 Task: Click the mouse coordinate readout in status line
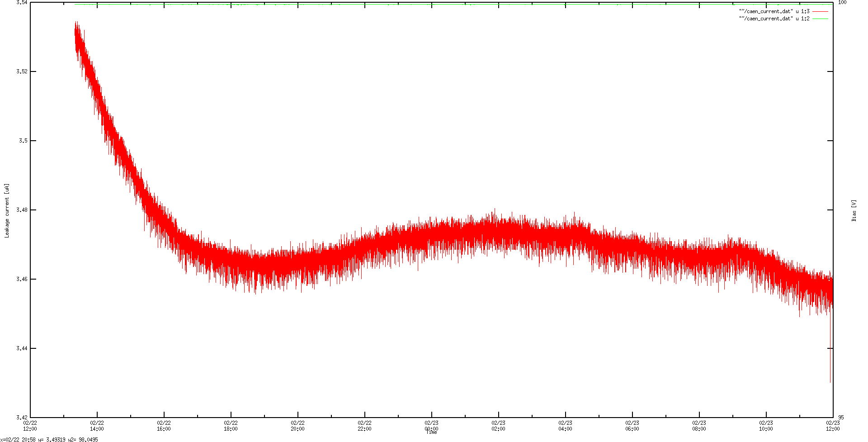tap(49, 439)
